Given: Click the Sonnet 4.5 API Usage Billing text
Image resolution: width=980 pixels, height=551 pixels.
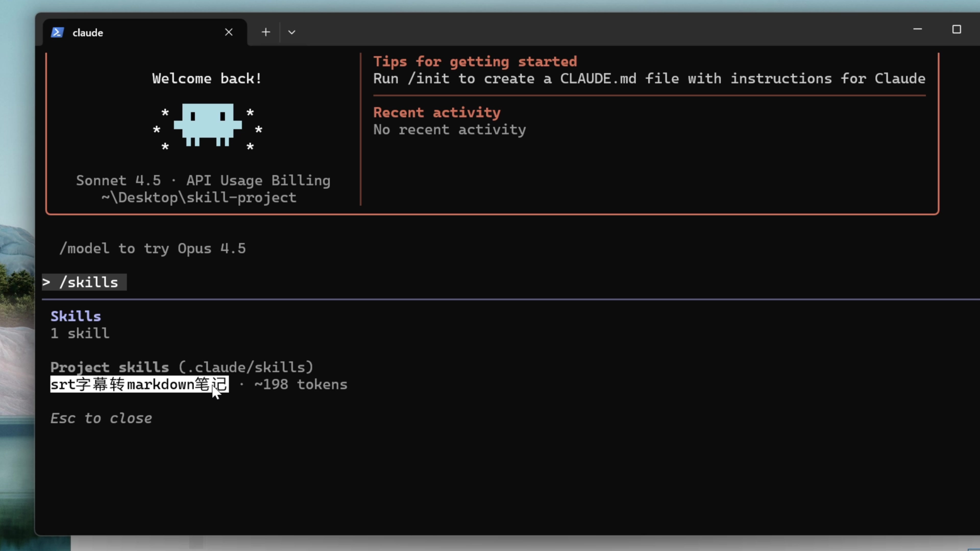Looking at the screenshot, I should tap(203, 181).
